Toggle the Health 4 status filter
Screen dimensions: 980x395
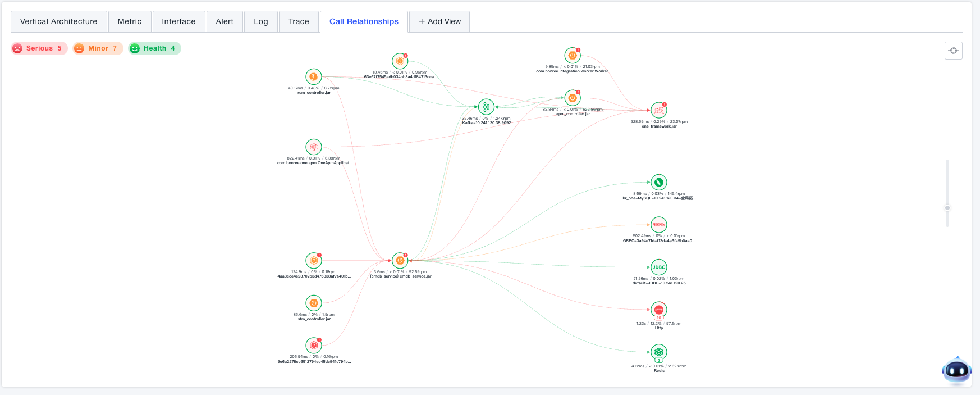click(154, 48)
